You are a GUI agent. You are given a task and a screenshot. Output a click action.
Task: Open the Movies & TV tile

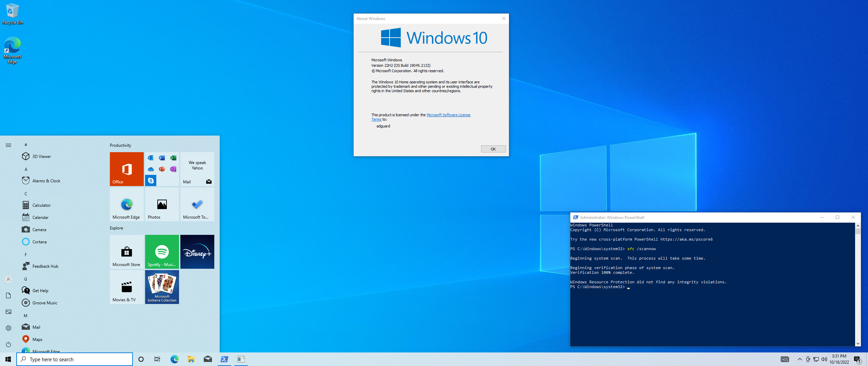coord(127,287)
